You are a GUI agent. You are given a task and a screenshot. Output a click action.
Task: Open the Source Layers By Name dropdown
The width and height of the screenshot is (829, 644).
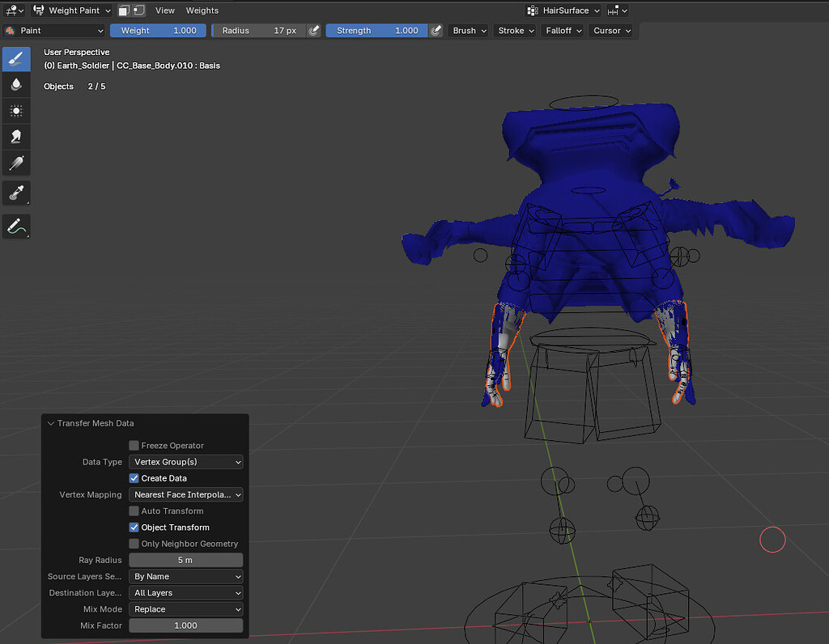pyautogui.click(x=186, y=576)
